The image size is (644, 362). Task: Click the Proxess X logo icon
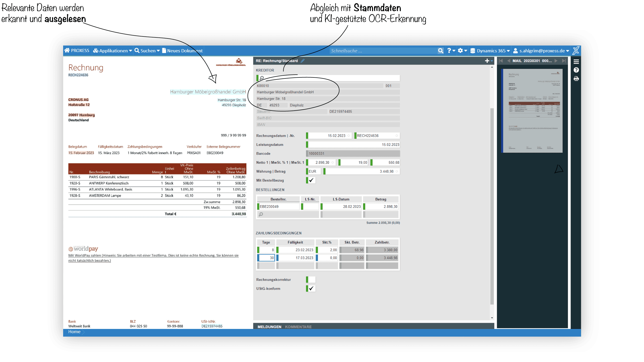tap(576, 51)
